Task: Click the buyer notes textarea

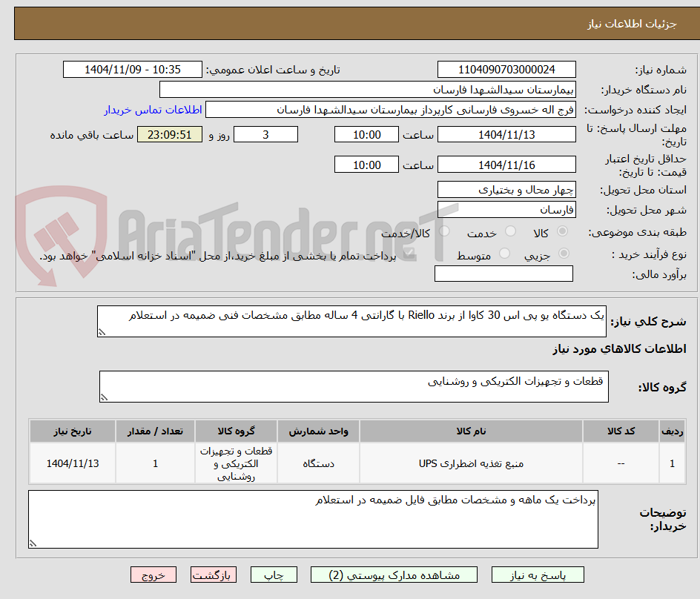Action: [314, 520]
